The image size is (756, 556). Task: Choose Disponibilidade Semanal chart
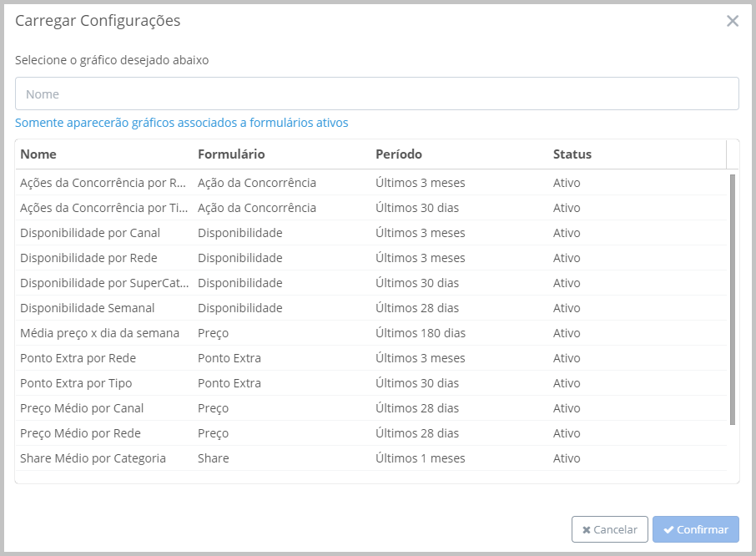[x=88, y=308]
